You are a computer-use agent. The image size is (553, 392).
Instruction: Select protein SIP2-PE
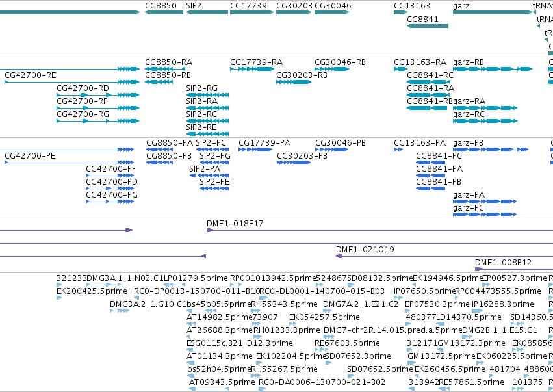coord(214,189)
